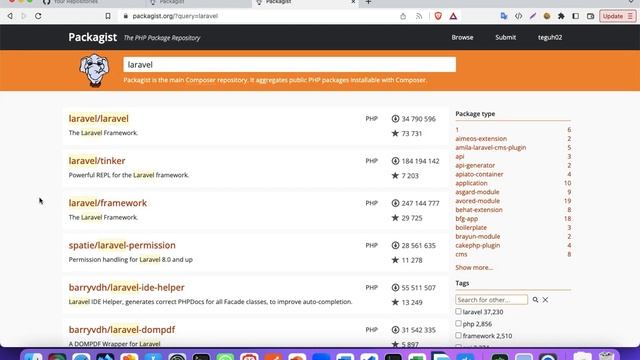Filter by bfg-app package type
The height and width of the screenshot is (360, 640).
467,218
